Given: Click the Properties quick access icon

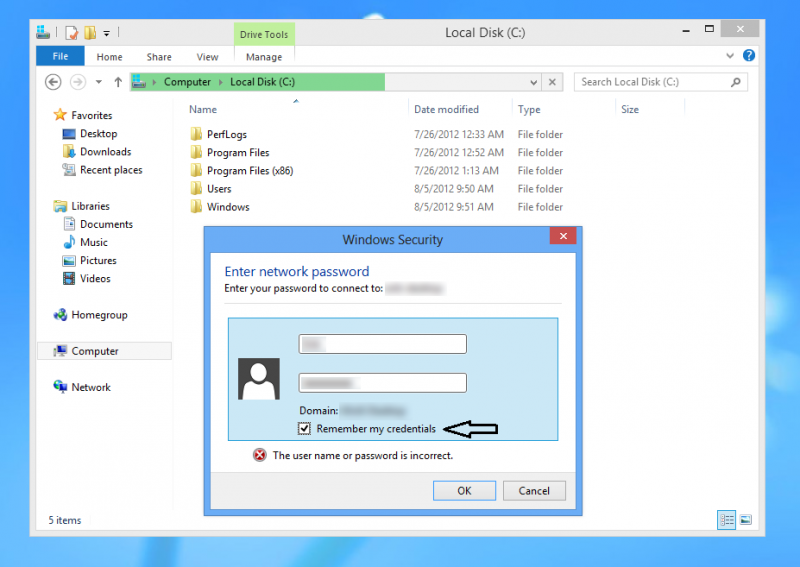Looking at the screenshot, I should click(72, 33).
